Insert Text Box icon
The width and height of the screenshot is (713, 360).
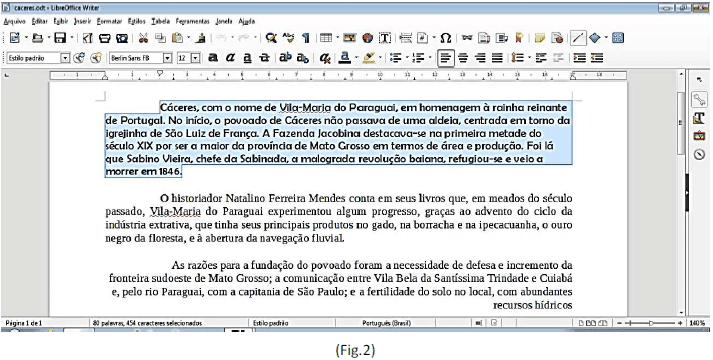pos(385,38)
